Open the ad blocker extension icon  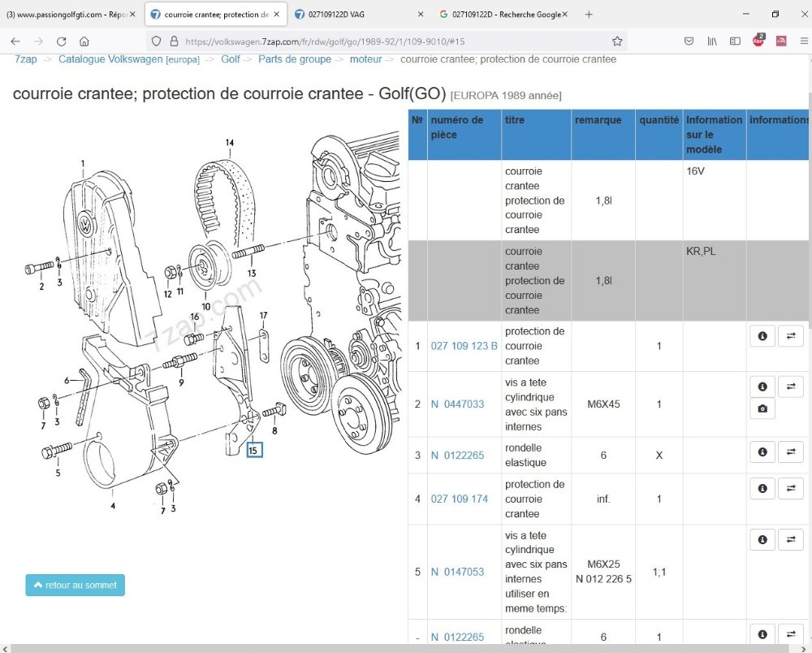click(x=758, y=41)
